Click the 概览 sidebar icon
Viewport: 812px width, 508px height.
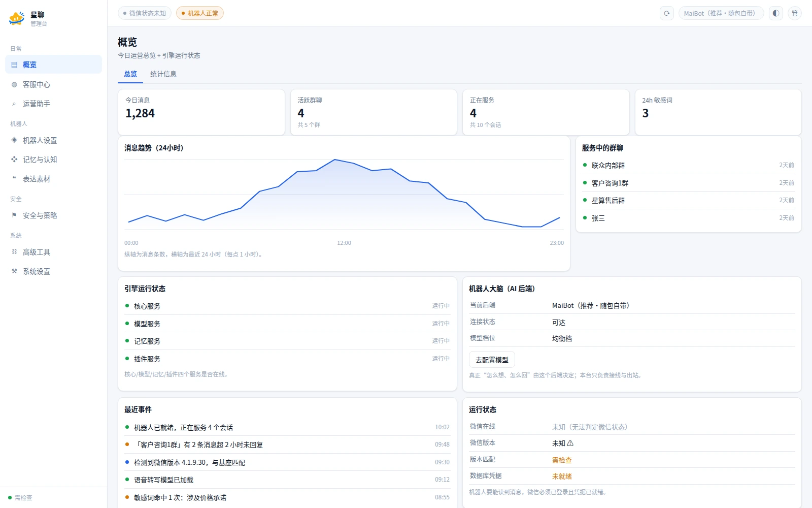click(14, 65)
